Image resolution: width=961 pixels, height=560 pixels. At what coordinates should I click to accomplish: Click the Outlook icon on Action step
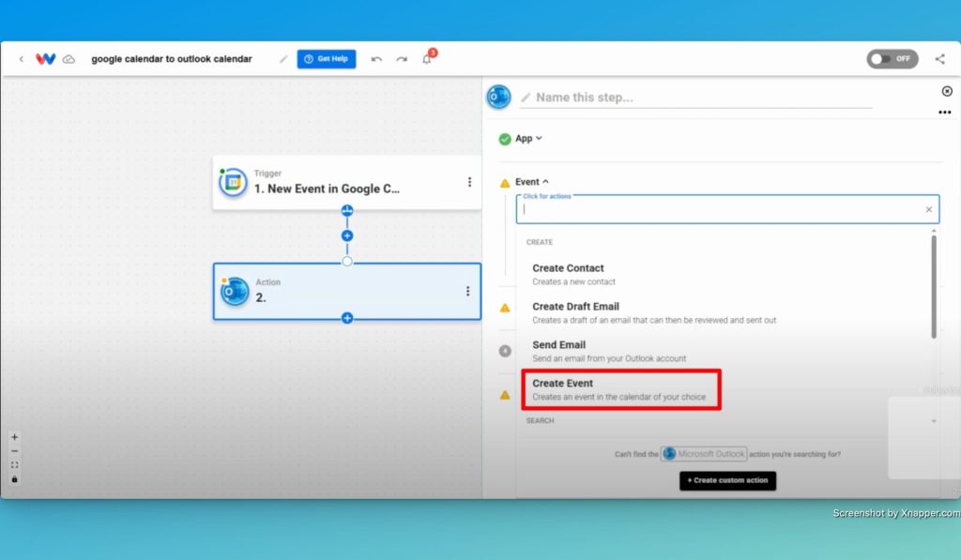235,292
